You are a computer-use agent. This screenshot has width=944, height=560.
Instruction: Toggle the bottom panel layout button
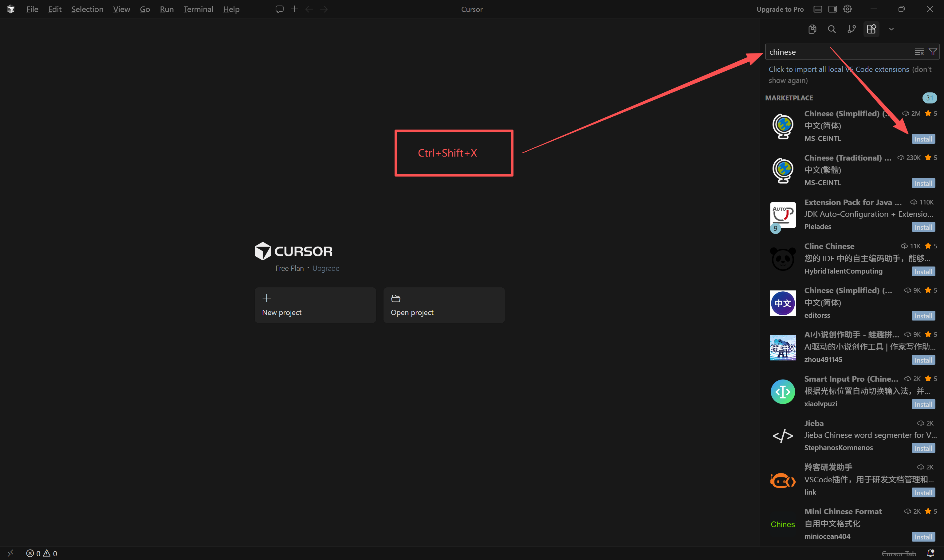817,9
